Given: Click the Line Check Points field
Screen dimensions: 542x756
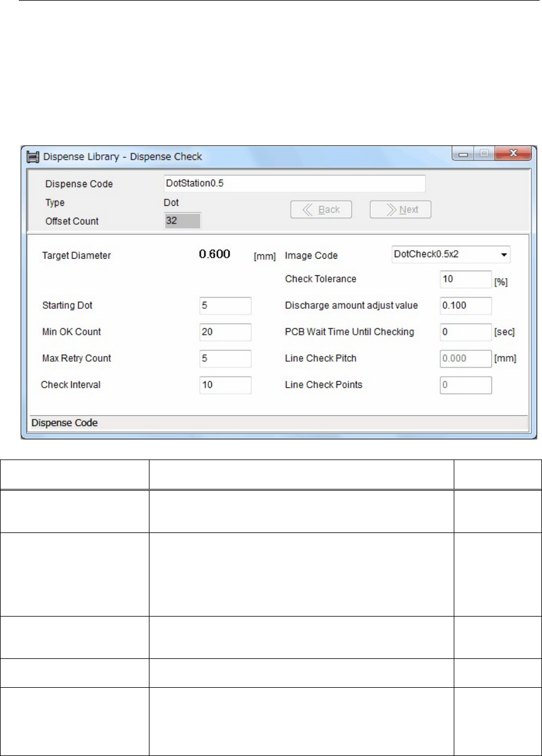Looking at the screenshot, I should pyautogui.click(x=465, y=385).
